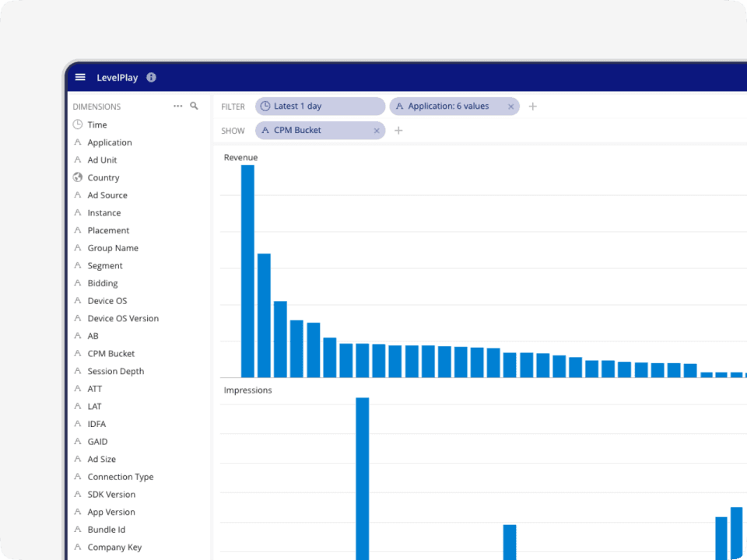Click the FILTER row label
The image size is (747, 560).
click(233, 107)
